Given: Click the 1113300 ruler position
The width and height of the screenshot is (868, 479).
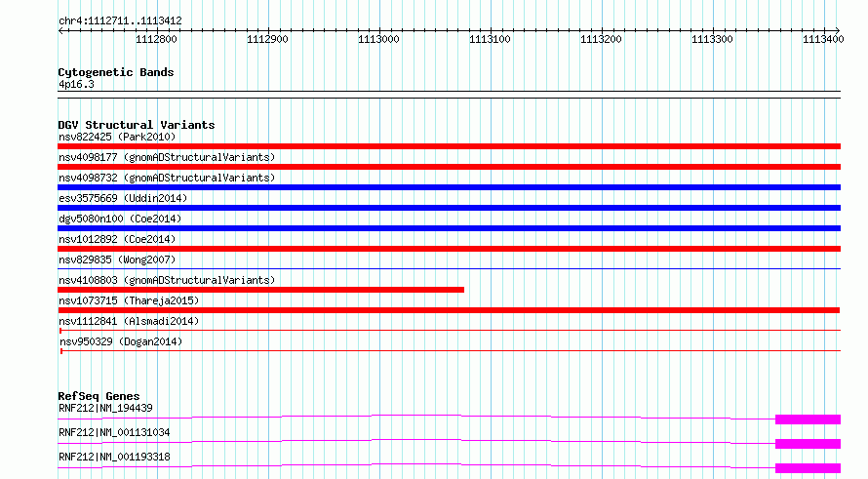Looking at the screenshot, I should coord(713,39).
